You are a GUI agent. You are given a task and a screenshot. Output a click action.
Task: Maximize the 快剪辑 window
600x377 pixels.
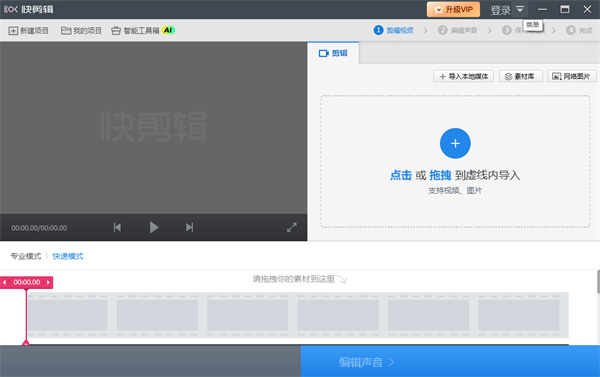click(x=565, y=10)
